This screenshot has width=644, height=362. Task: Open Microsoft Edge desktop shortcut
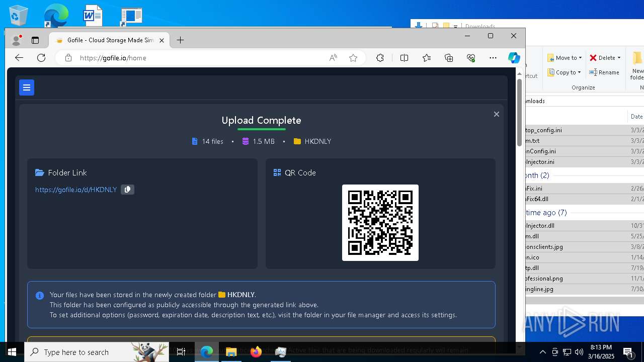(55, 15)
